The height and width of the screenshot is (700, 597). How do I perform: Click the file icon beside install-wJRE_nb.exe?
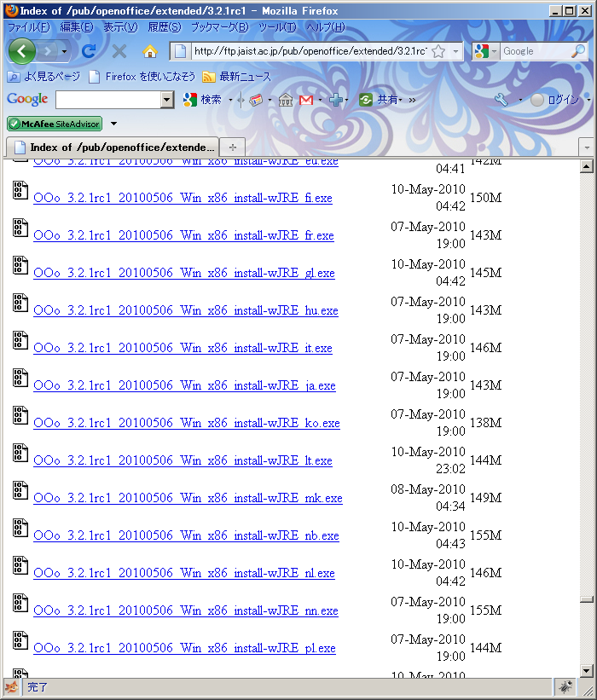pyautogui.click(x=20, y=527)
